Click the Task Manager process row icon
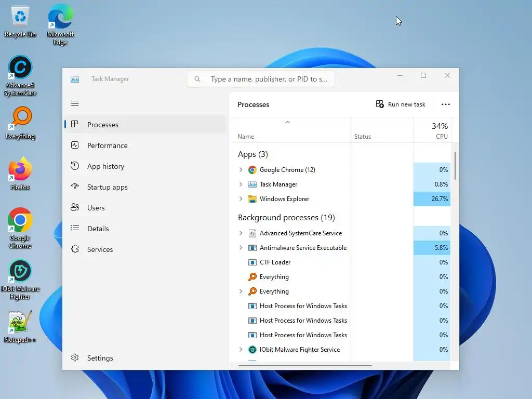The width and height of the screenshot is (532, 399). [252, 184]
